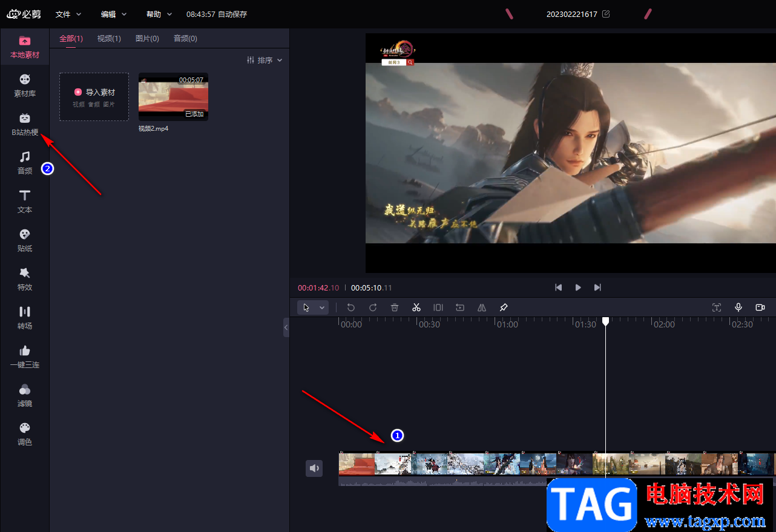Jump to previous frame in preview
The width and height of the screenshot is (776, 532).
pyautogui.click(x=559, y=287)
